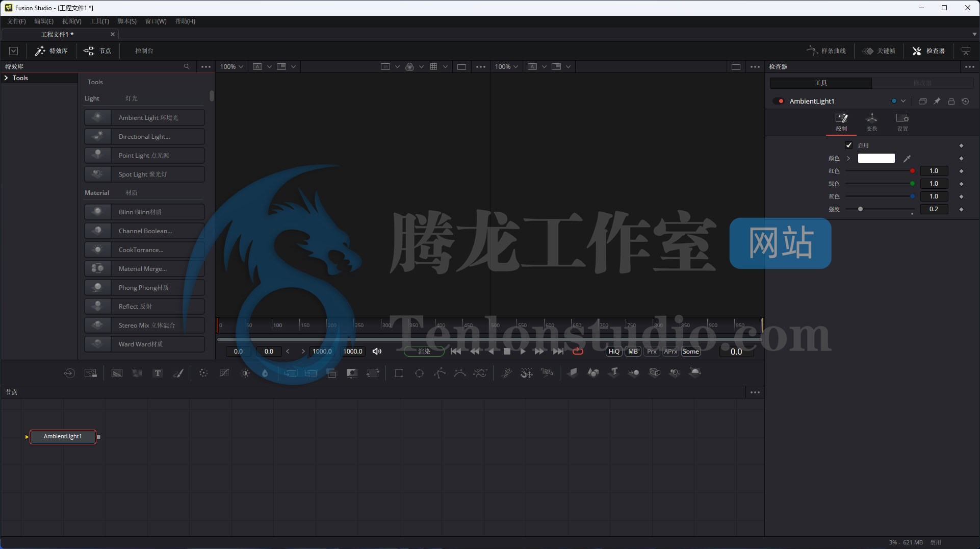The width and height of the screenshot is (980, 549).
Task: Open the 脚本(S) menu
Action: coord(127,21)
